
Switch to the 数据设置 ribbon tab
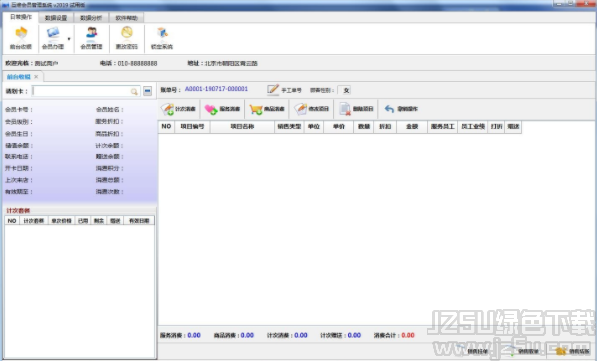coord(56,18)
